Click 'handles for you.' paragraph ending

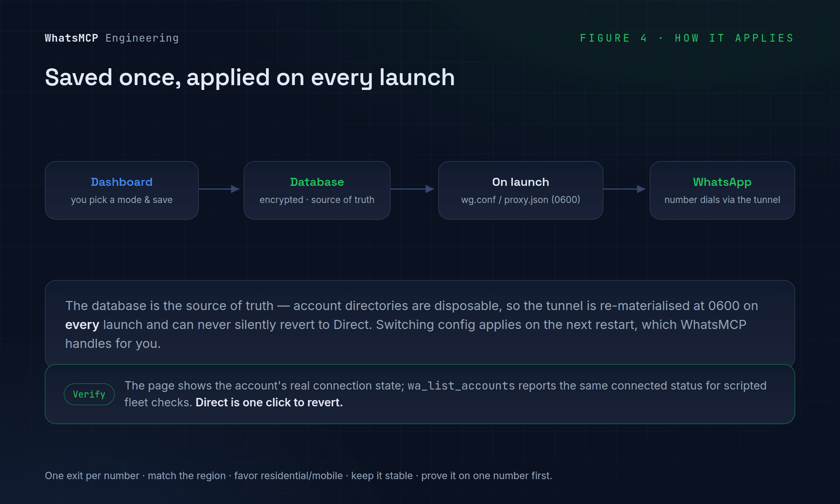pyautogui.click(x=113, y=344)
